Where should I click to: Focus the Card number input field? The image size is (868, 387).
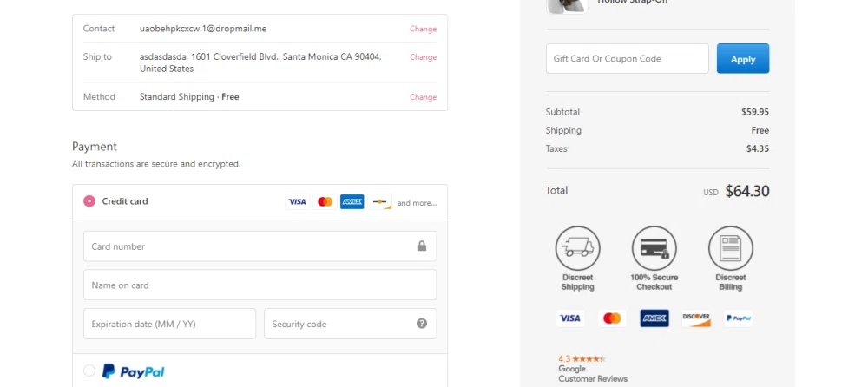pos(260,246)
